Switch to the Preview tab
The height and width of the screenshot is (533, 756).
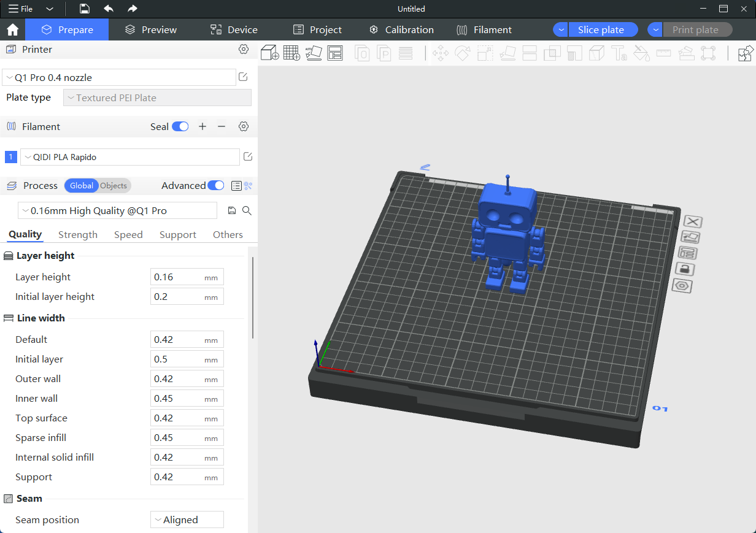coord(150,29)
